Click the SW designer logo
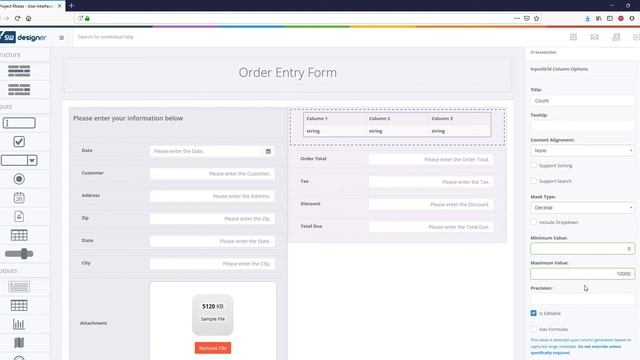Viewport: 640px width, 360px height. [23, 38]
